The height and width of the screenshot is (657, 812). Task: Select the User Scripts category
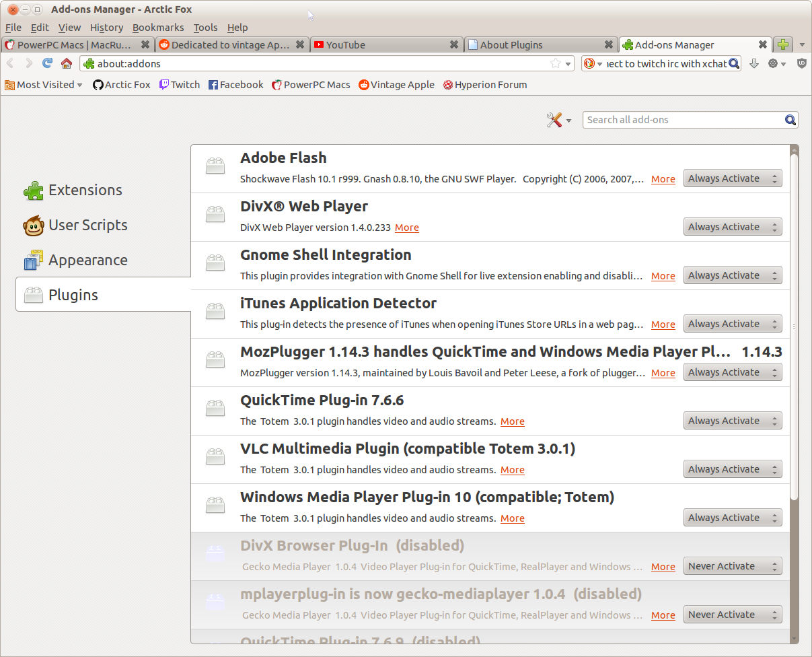103,226
